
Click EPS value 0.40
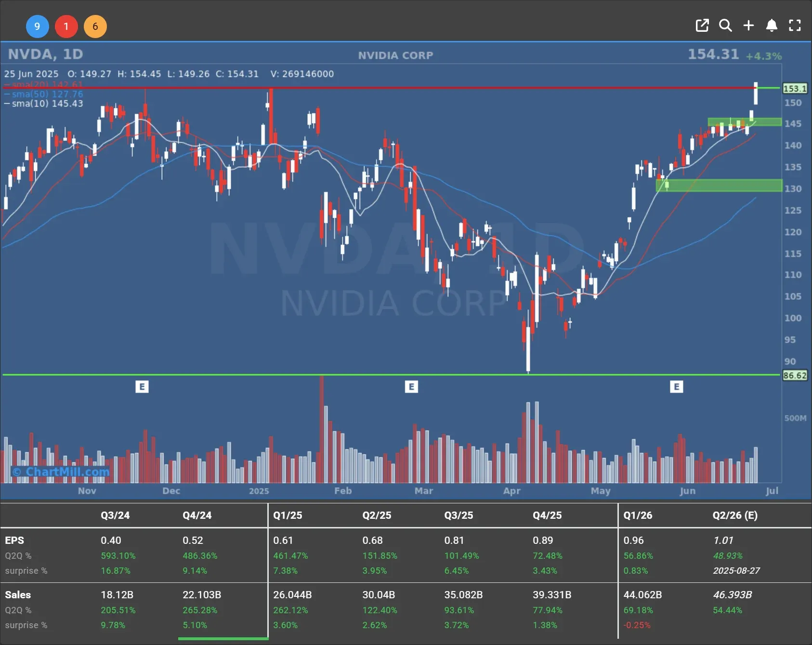tap(111, 540)
